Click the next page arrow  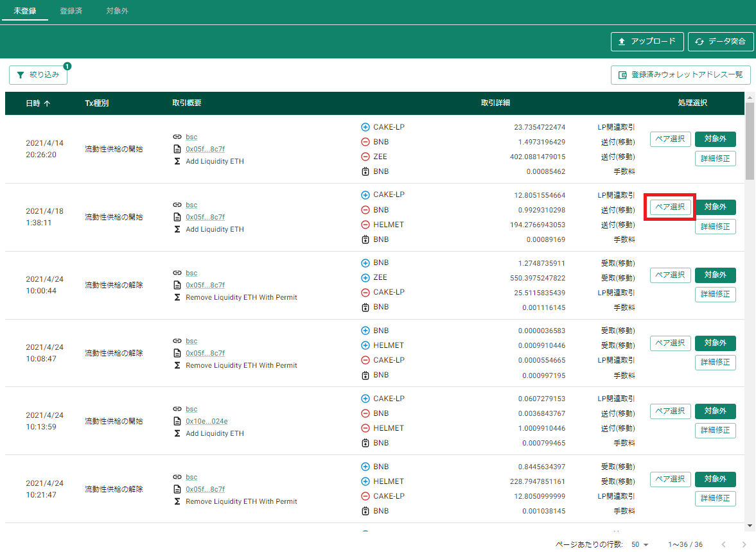point(743,544)
